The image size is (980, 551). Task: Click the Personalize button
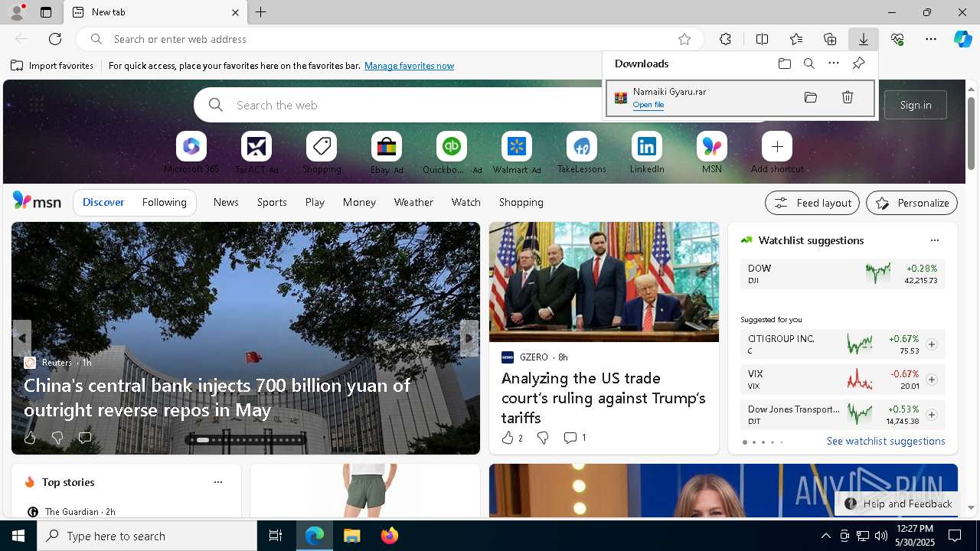(912, 203)
